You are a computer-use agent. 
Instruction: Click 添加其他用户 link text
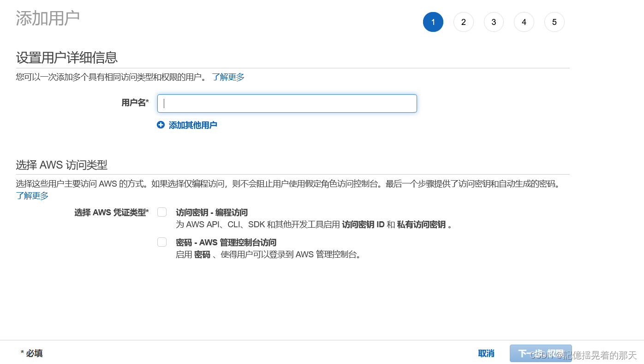coord(193,125)
